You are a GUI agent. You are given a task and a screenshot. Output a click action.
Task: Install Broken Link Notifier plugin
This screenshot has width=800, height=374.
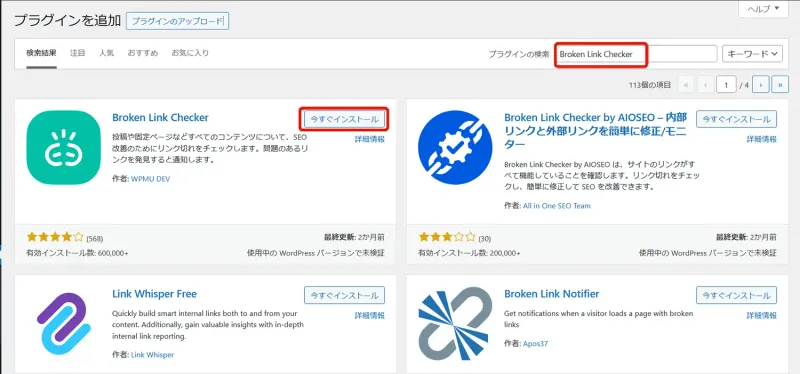tap(736, 295)
